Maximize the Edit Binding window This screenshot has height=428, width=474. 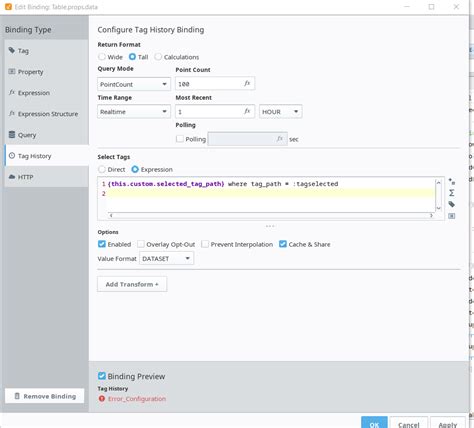pyautogui.click(x=431, y=7)
